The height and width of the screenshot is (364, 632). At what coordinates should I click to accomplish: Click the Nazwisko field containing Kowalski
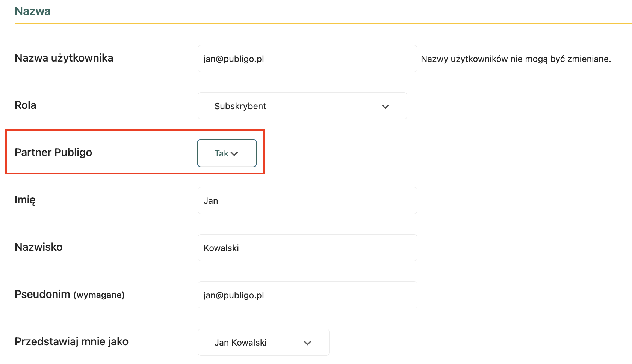point(307,248)
